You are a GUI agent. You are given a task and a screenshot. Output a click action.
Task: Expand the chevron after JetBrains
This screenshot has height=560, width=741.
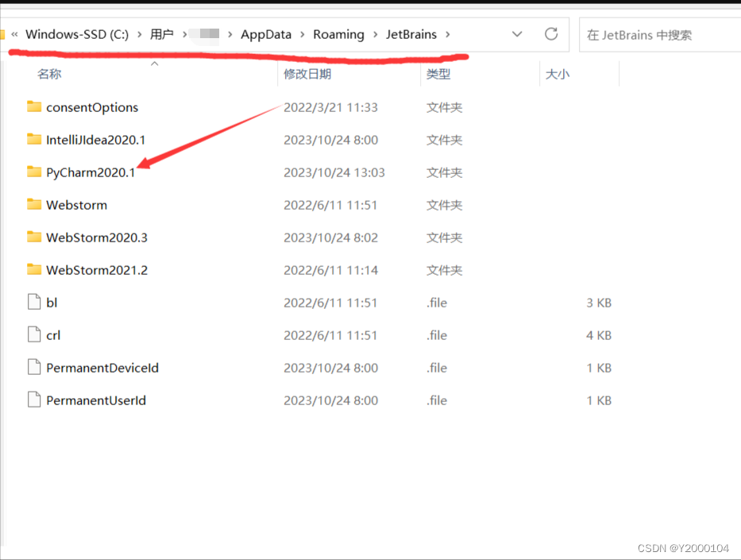[x=447, y=34]
